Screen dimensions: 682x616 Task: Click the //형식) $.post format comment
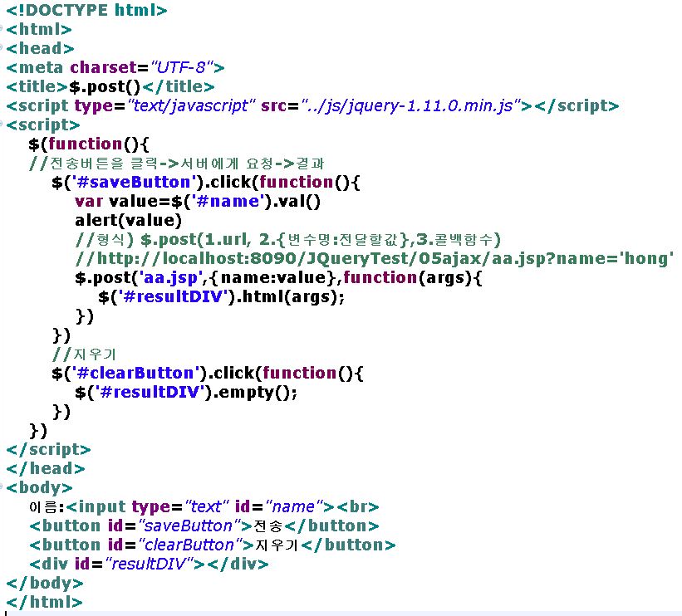(288, 240)
